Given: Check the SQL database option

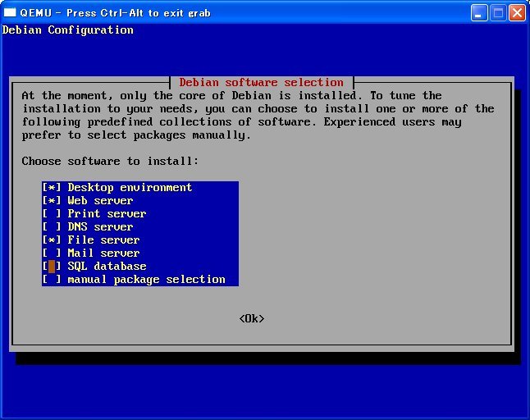Looking at the screenshot, I should [x=52, y=267].
